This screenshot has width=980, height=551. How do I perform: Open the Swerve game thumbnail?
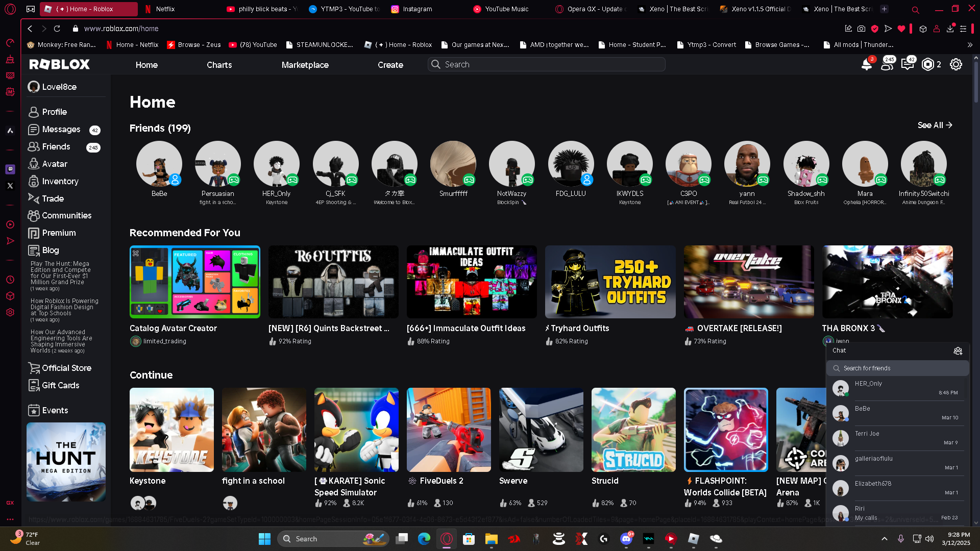541,430
